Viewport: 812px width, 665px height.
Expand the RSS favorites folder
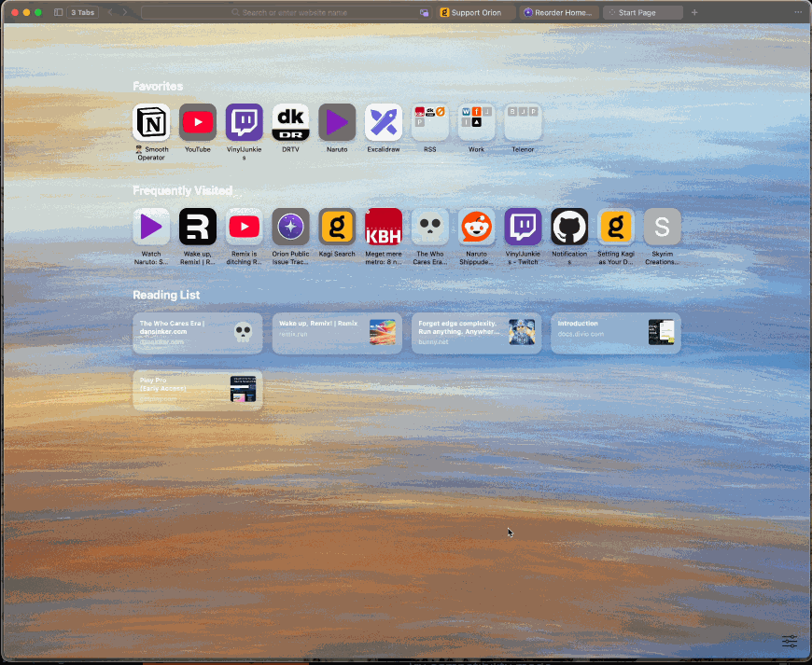pos(430,122)
